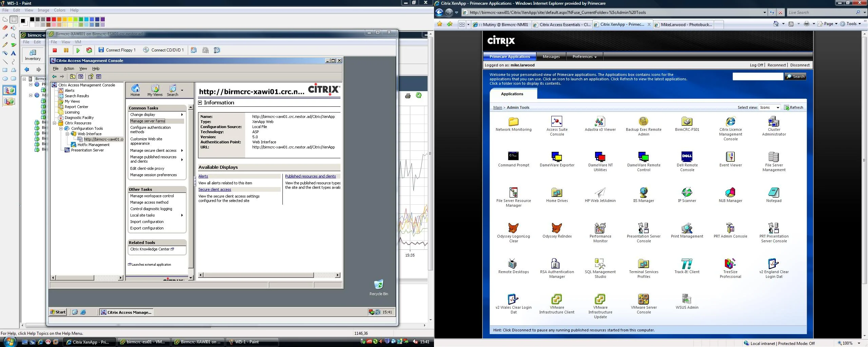Click Windows Start orb on taskbar
Image resolution: width=868 pixels, height=347 pixels.
point(9,341)
